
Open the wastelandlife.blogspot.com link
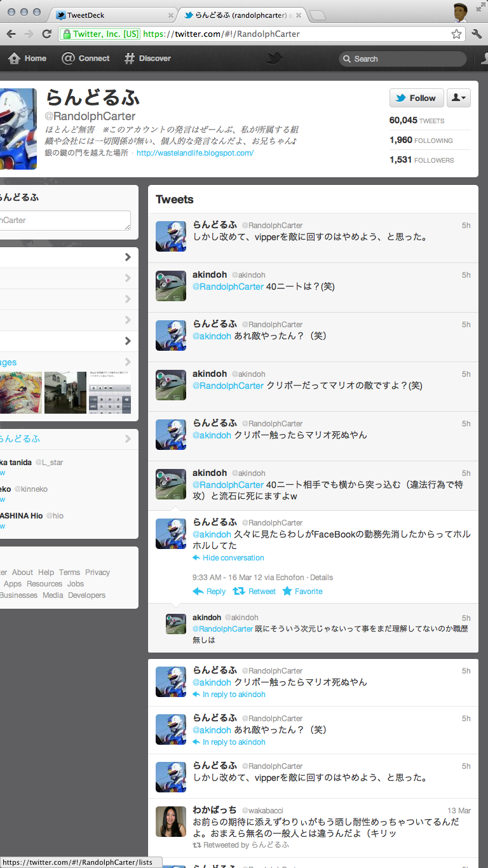195,153
